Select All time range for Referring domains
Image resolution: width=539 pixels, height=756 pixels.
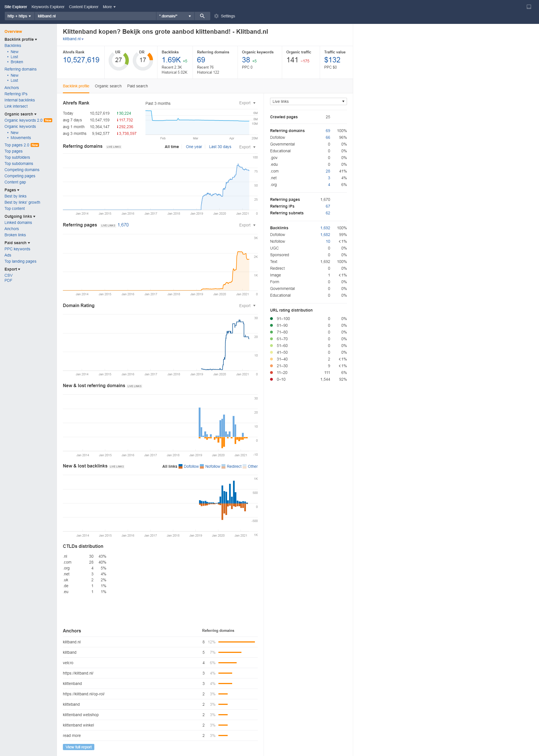(x=172, y=147)
